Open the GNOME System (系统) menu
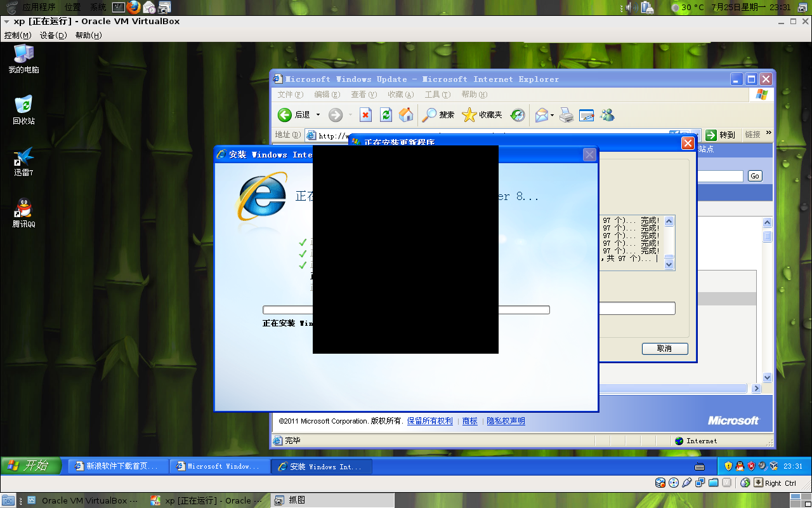The height and width of the screenshot is (508, 812). (98, 7)
